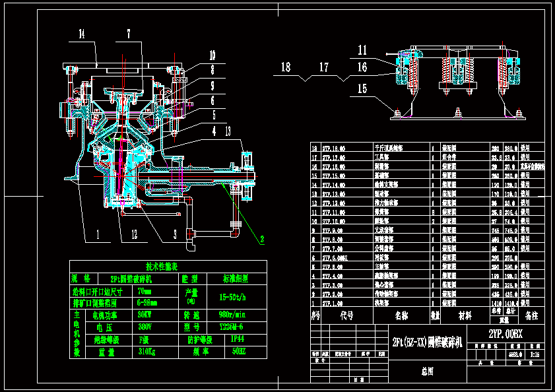Click part callout number 14

pyautogui.click(x=82, y=34)
